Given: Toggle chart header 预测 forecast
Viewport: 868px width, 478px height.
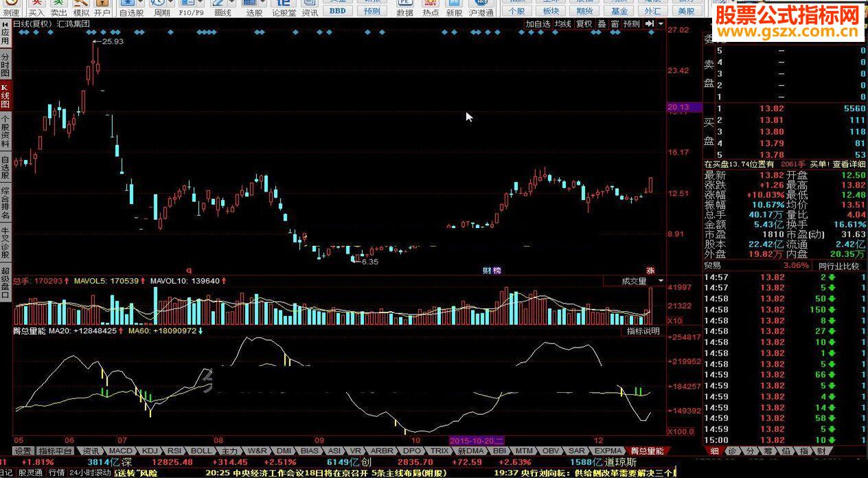Looking at the screenshot, I should [632, 23].
